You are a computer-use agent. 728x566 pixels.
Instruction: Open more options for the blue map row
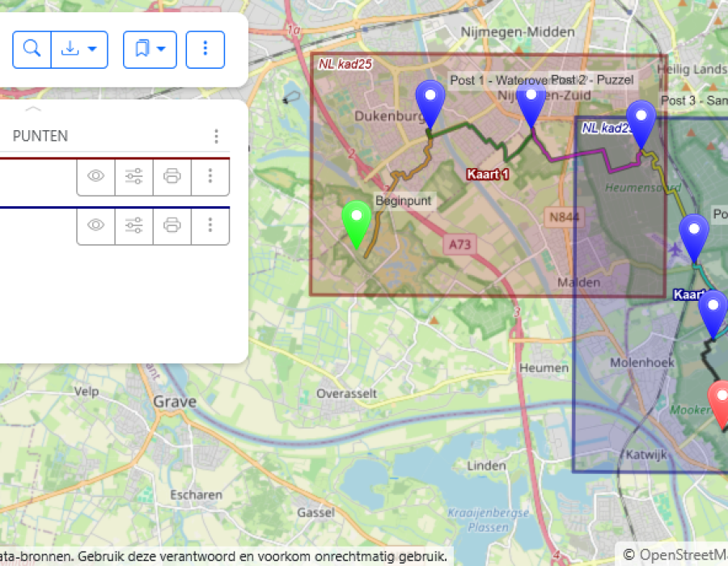210,226
